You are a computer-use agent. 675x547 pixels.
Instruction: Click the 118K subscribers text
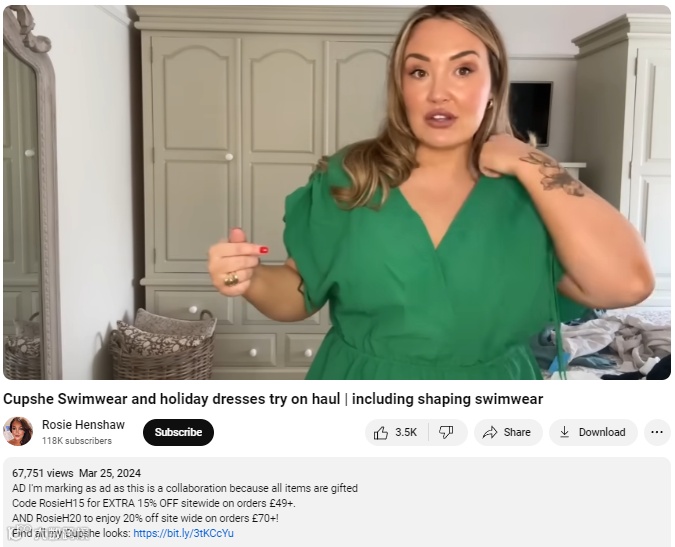tap(77, 441)
